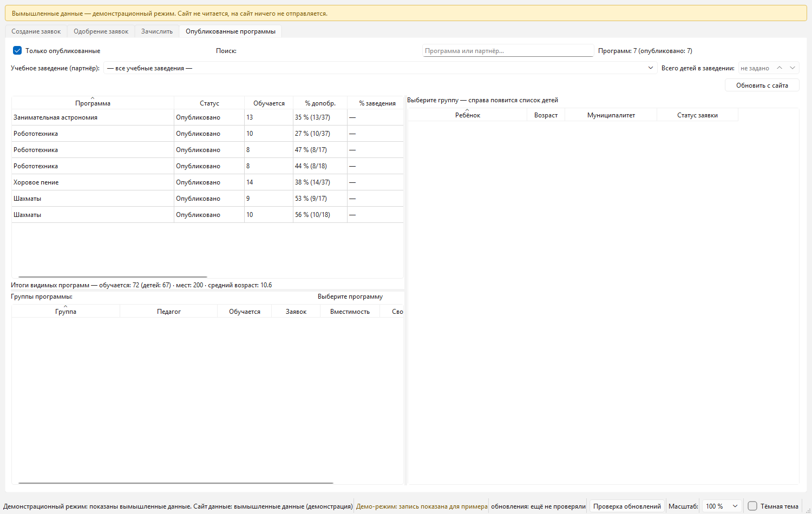Sort children by the 'Муниципалитет' column header

611,115
